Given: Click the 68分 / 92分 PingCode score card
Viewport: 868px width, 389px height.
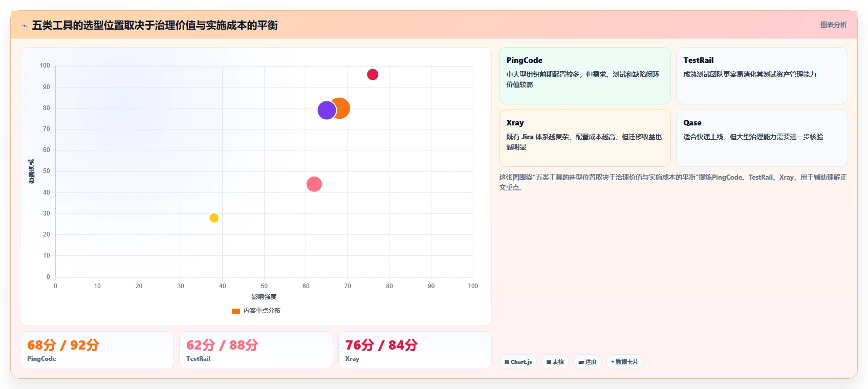Looking at the screenshot, I should click(x=97, y=350).
